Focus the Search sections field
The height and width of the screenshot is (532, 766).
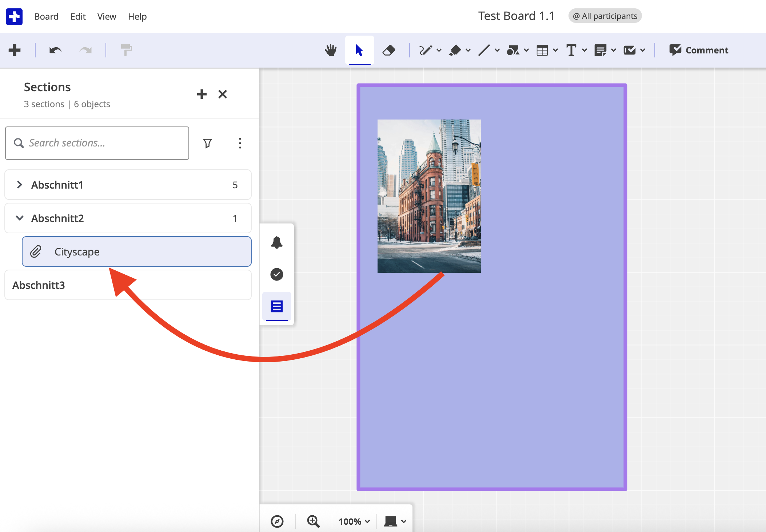point(97,143)
